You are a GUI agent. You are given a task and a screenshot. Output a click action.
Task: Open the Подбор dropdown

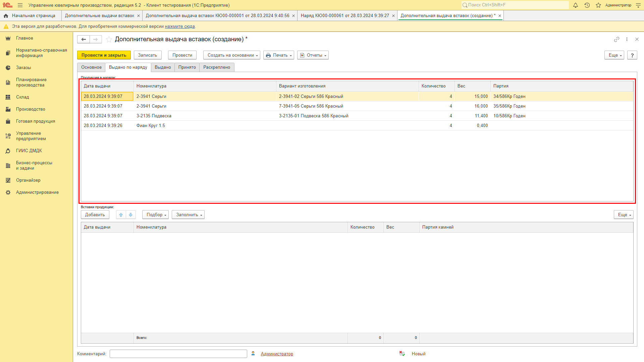click(x=156, y=215)
